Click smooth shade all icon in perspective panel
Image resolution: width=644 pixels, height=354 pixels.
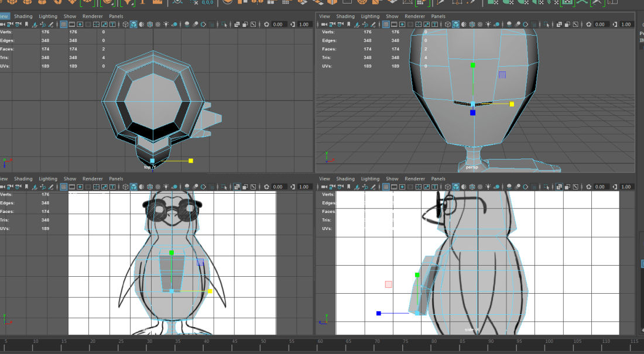(x=455, y=25)
